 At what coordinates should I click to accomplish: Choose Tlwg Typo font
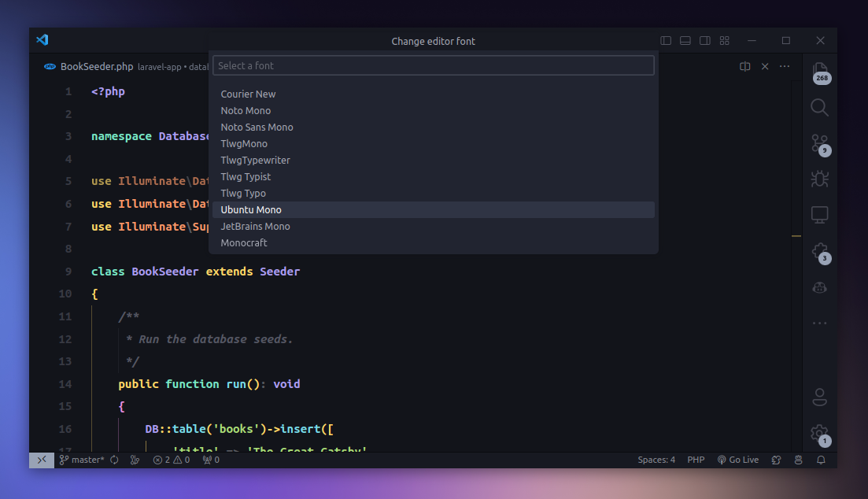[x=434, y=194]
